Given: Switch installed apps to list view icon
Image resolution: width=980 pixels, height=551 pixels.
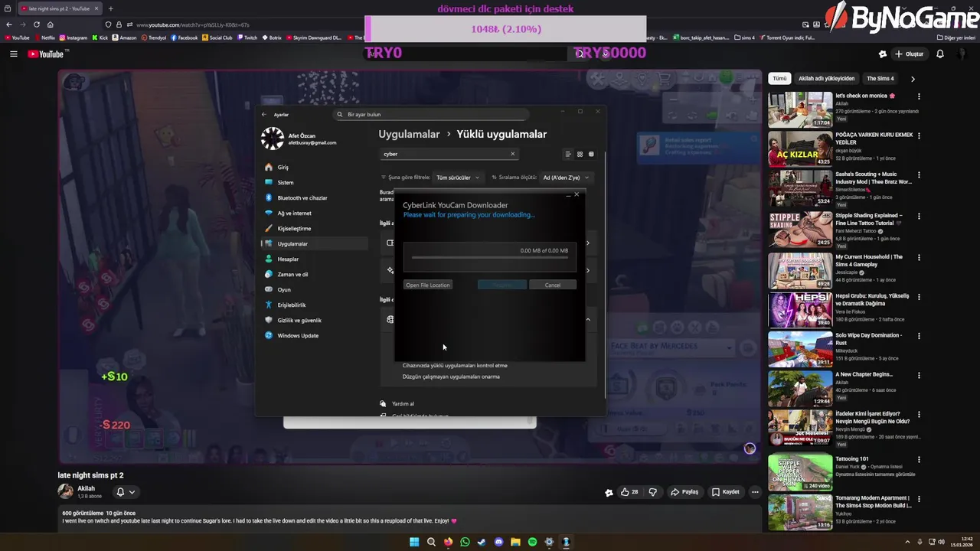Looking at the screenshot, I should pyautogui.click(x=568, y=154).
